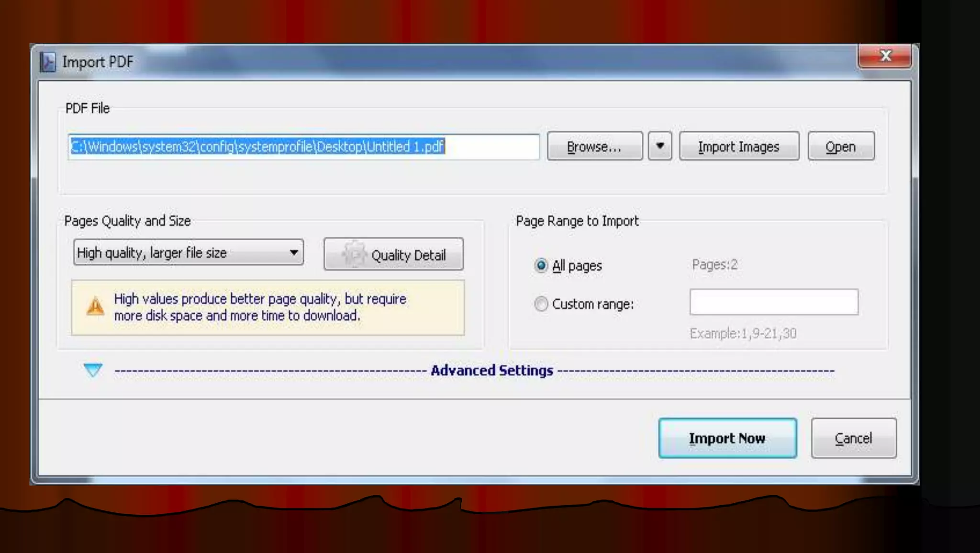
Task: Click the Import Images button
Action: pyautogui.click(x=738, y=147)
